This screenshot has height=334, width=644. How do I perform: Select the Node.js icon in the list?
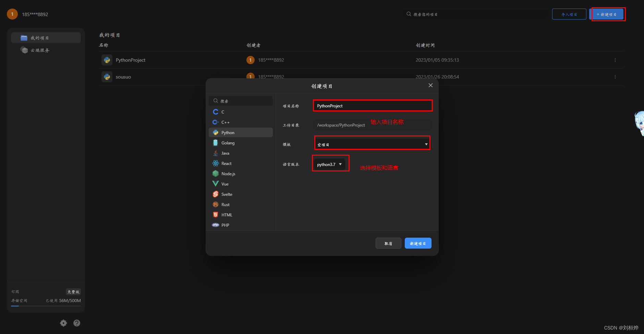tap(215, 174)
